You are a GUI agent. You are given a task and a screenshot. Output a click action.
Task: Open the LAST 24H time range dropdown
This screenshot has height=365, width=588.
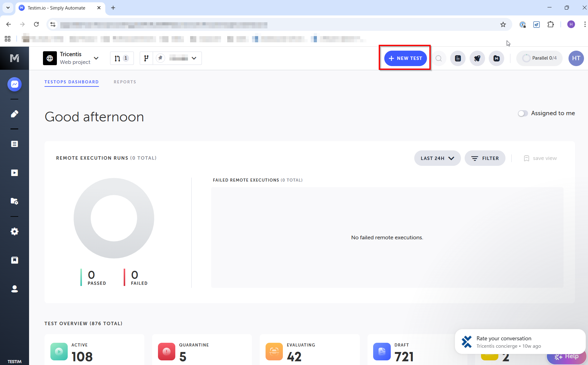point(437,158)
